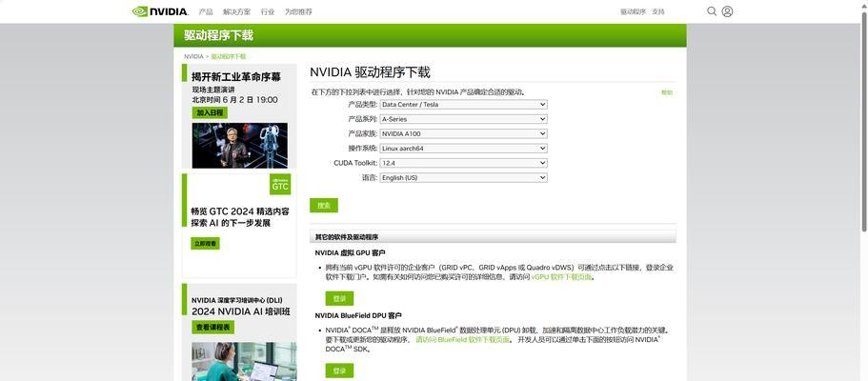Open the search magnifier icon
This screenshot has width=868, height=381.
click(712, 11)
